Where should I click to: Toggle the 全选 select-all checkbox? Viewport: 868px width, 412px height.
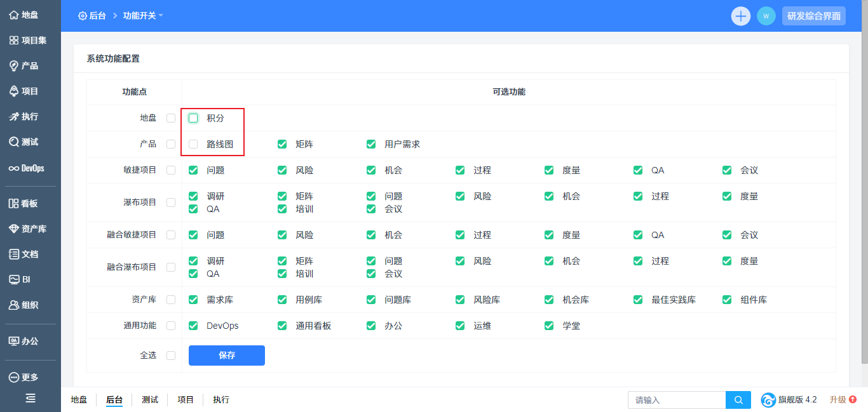tap(171, 356)
